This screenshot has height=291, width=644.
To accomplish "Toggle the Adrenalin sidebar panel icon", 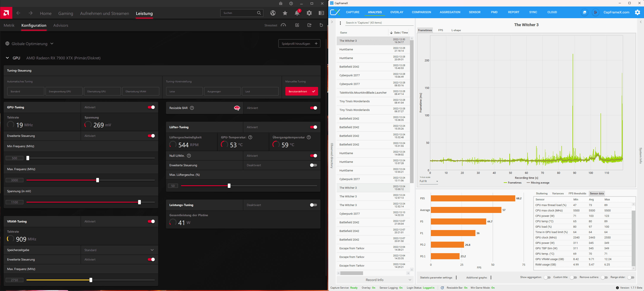I will point(322,13).
